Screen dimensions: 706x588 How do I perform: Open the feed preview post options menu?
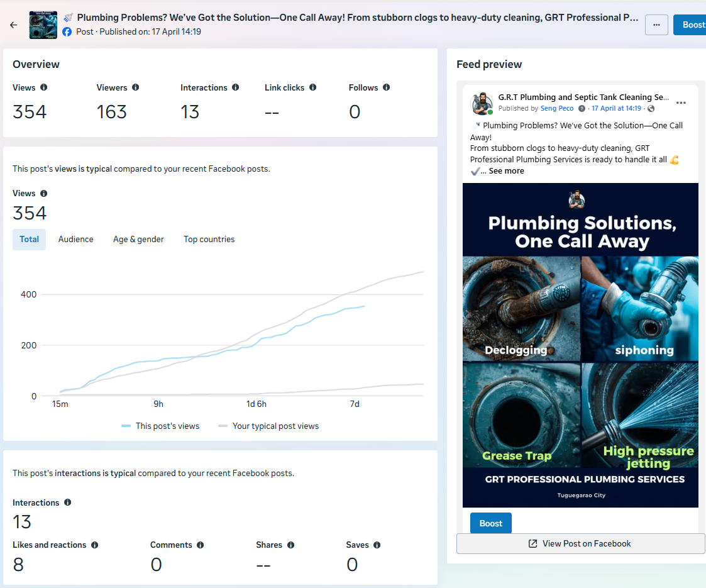[x=681, y=103]
